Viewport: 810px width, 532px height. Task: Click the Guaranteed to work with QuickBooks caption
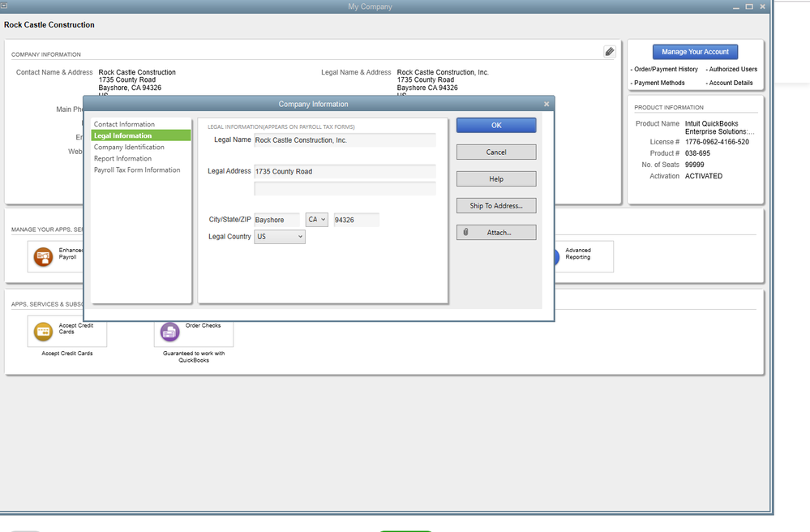coord(194,357)
